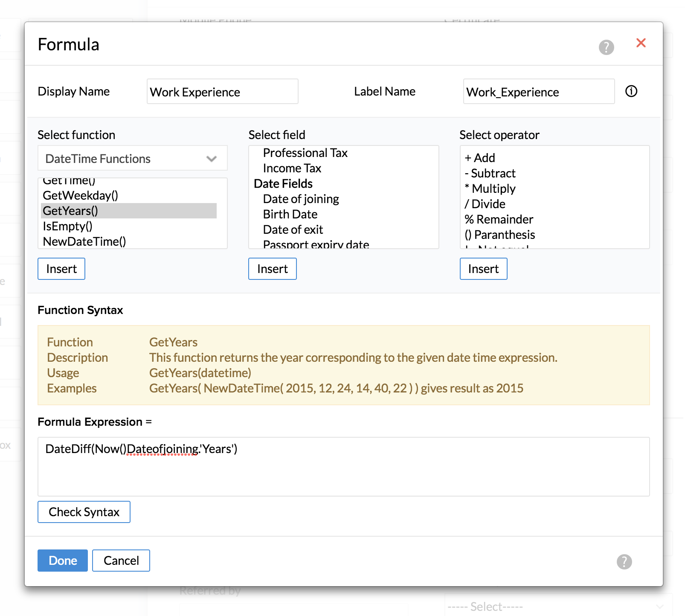Screen dimensions: 685x616
Task: Click the Check Syntax button
Action: click(x=84, y=512)
